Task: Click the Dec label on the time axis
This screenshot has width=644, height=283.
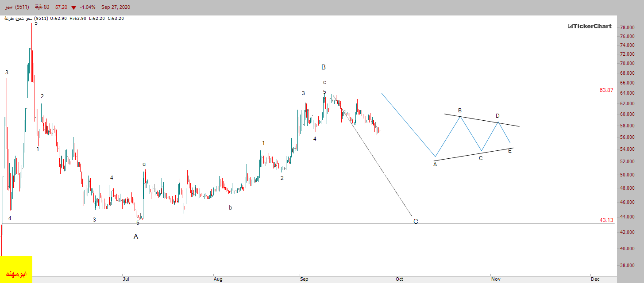Action: (595, 279)
